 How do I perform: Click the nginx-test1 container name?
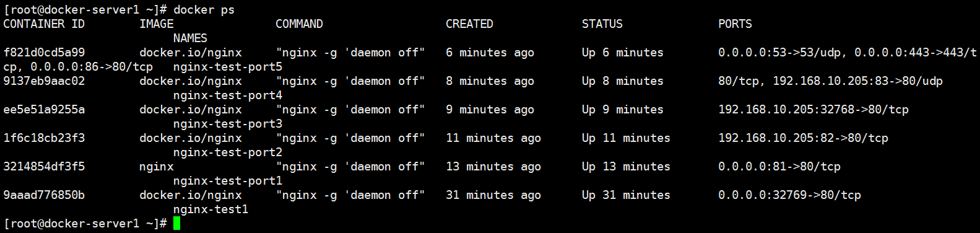[x=210, y=209]
